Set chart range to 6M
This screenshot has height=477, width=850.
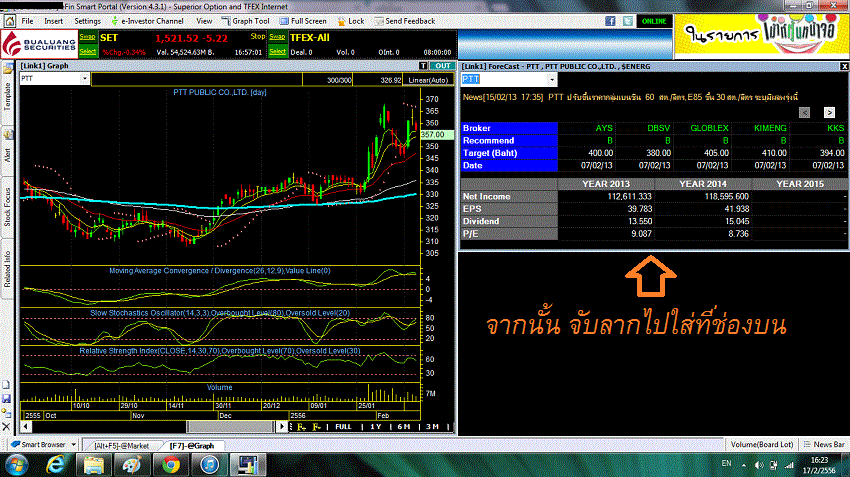coord(403,427)
